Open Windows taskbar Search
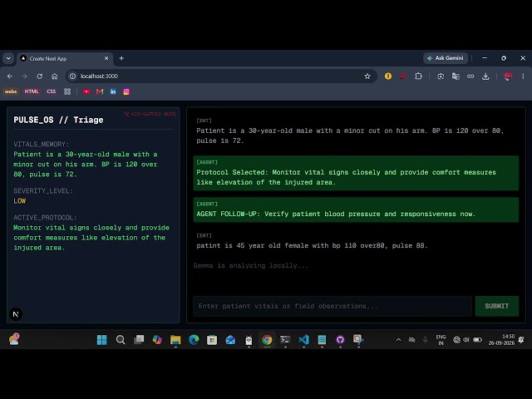 [121, 340]
